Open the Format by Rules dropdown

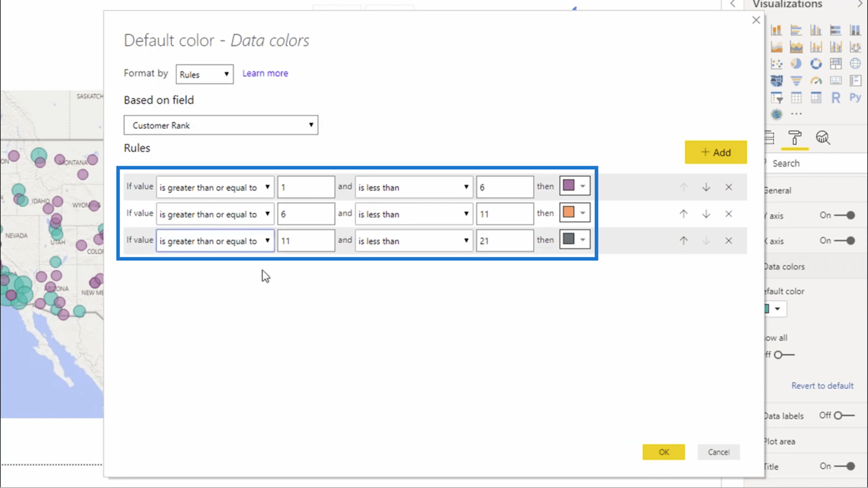coord(205,74)
